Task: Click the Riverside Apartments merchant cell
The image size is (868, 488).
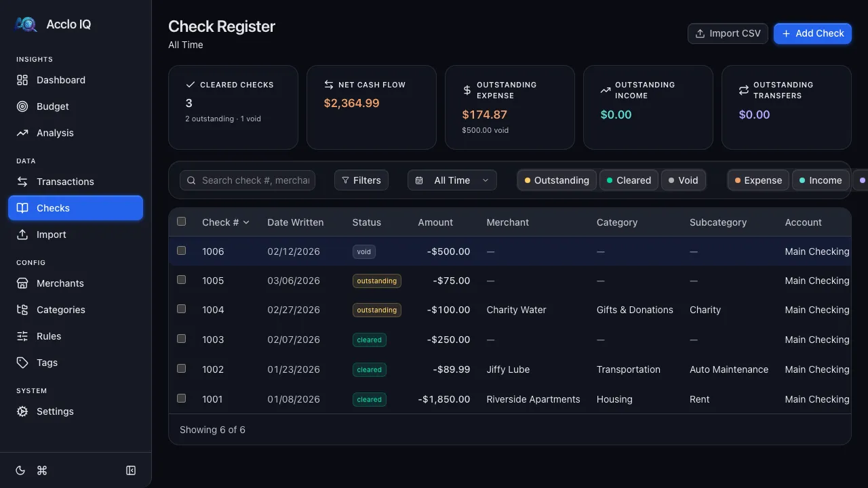Action: pos(533,399)
